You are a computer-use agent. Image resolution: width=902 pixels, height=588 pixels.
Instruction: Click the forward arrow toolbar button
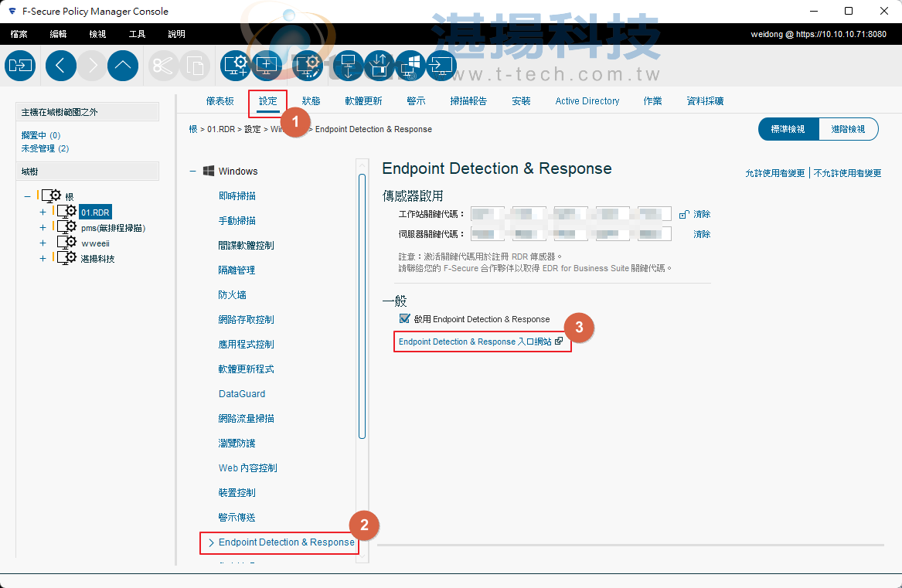[x=92, y=66]
